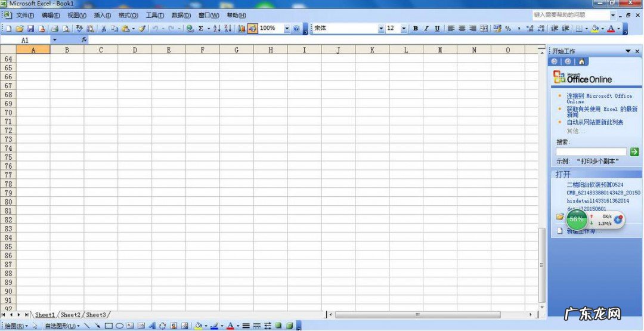Open the font size 12 dropdown
The height and width of the screenshot is (331, 644).
point(404,29)
